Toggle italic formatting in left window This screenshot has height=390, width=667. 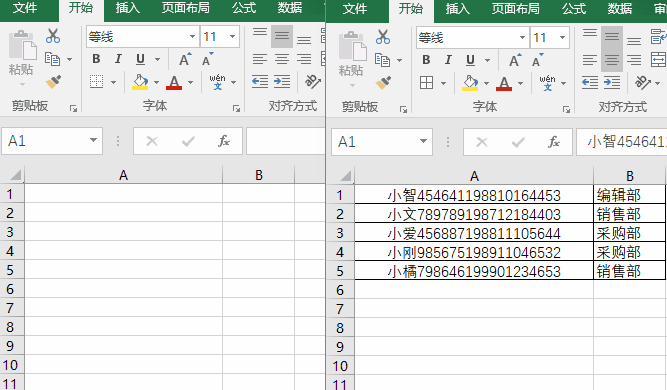[118, 59]
